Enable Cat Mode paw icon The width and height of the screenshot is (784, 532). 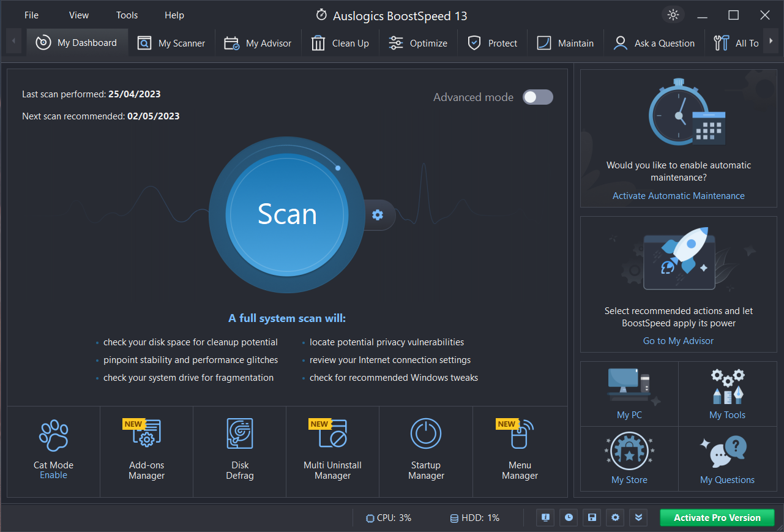pyautogui.click(x=53, y=435)
